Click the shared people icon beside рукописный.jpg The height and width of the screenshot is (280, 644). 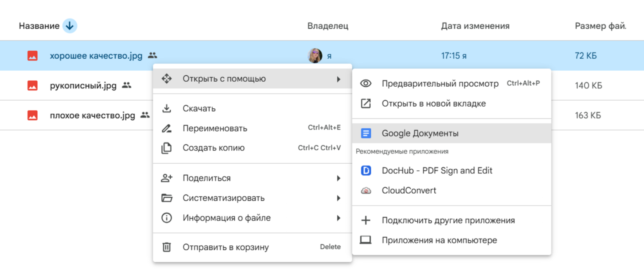127,85
